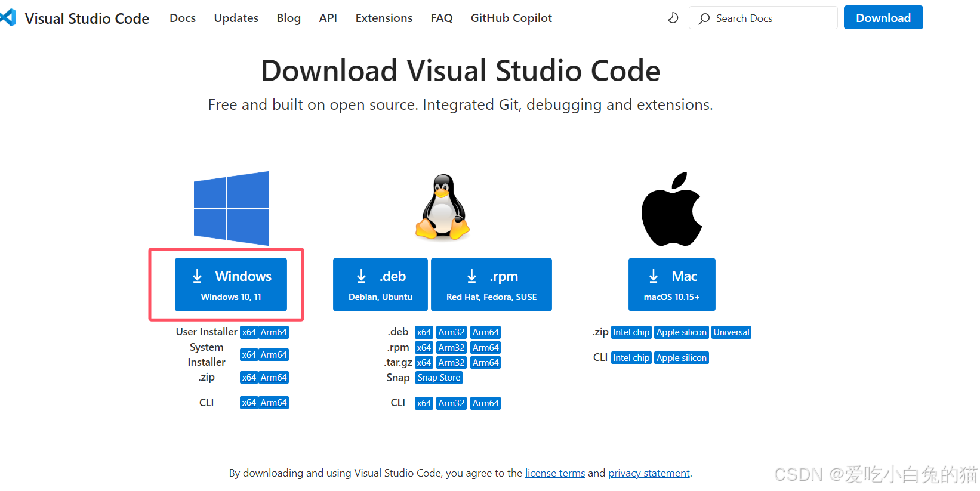Go to the Blog link
The height and width of the screenshot is (491, 980).
point(289,18)
